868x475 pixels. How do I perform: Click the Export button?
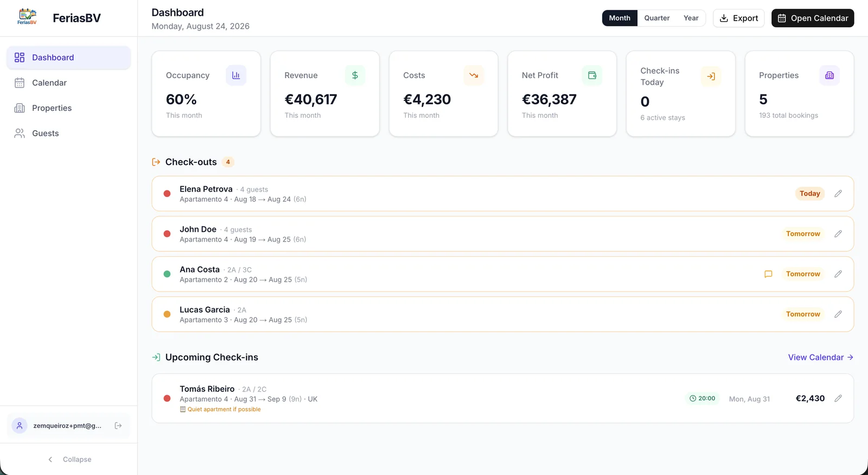tap(739, 18)
